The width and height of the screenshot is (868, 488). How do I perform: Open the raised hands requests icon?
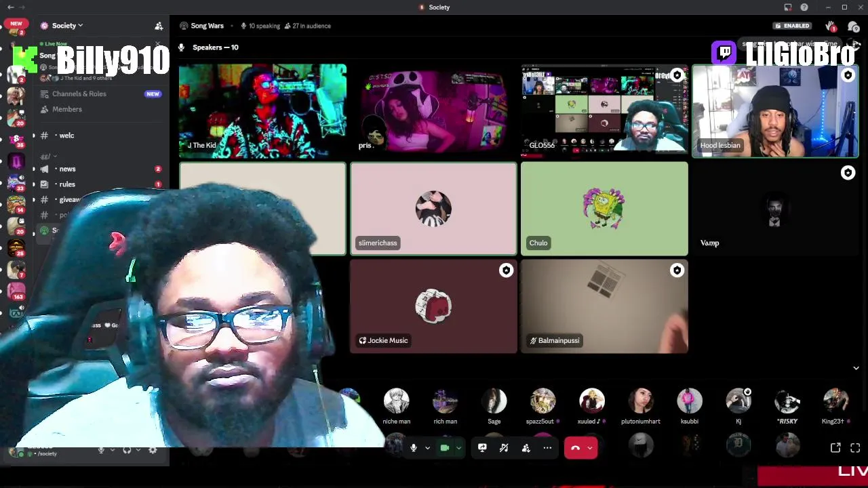(x=830, y=26)
